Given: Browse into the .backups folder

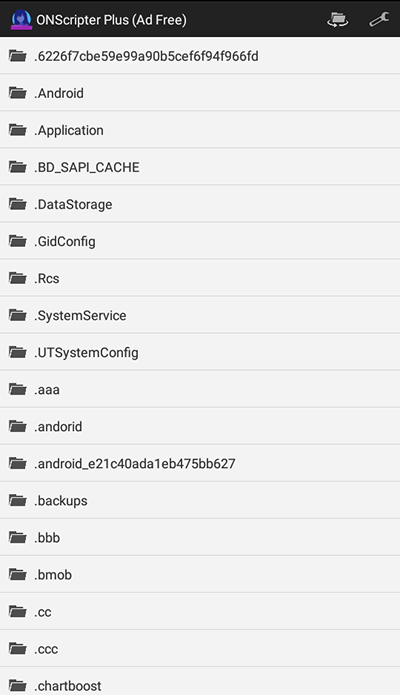Looking at the screenshot, I should [x=200, y=500].
